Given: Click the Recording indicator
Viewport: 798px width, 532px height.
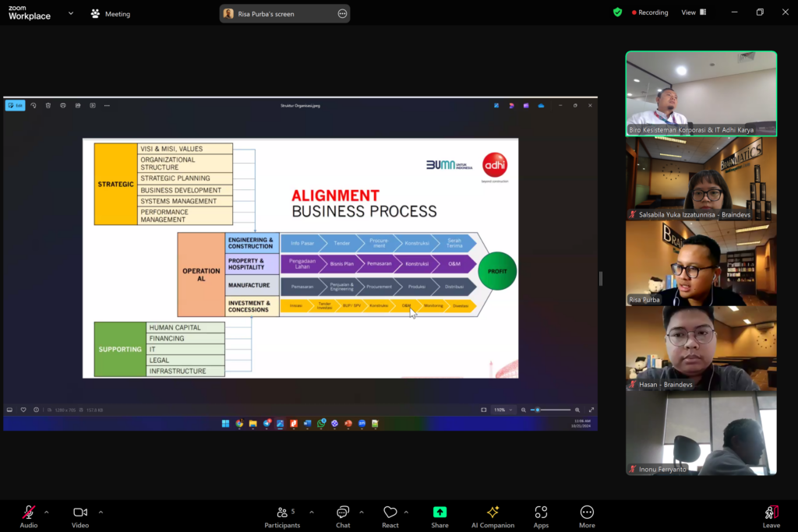Looking at the screenshot, I should pyautogui.click(x=651, y=12).
